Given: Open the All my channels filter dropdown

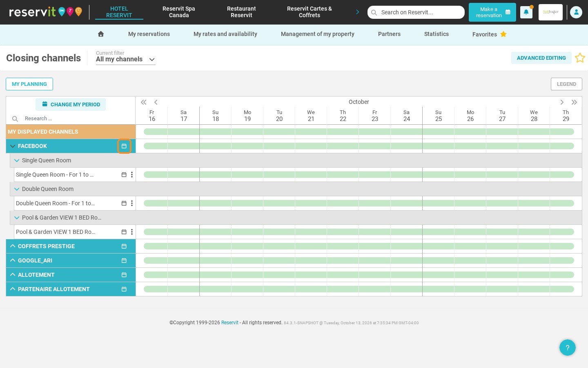Looking at the screenshot, I should coord(126,59).
